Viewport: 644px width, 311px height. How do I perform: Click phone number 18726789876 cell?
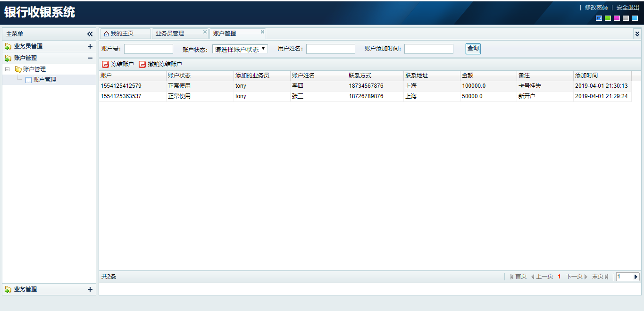coord(375,96)
